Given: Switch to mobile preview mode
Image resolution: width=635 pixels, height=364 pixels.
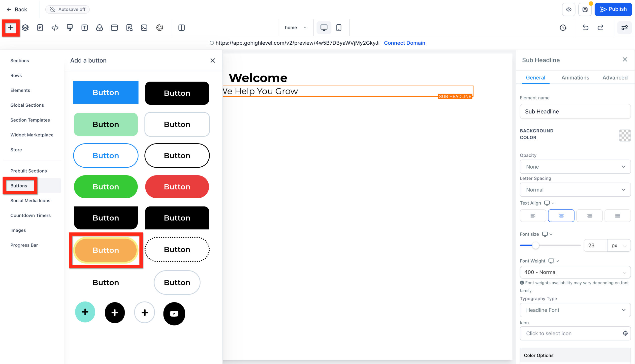Looking at the screenshot, I should [339, 28].
